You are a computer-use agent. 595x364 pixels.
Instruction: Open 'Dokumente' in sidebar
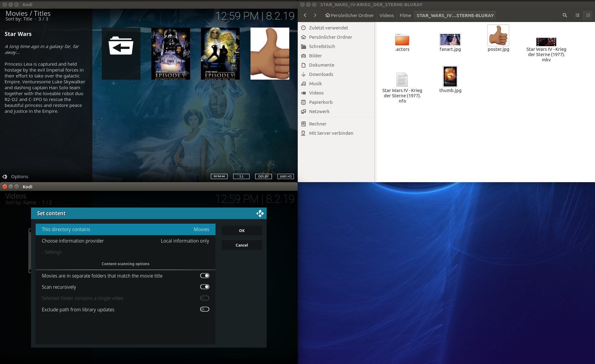pos(336,65)
